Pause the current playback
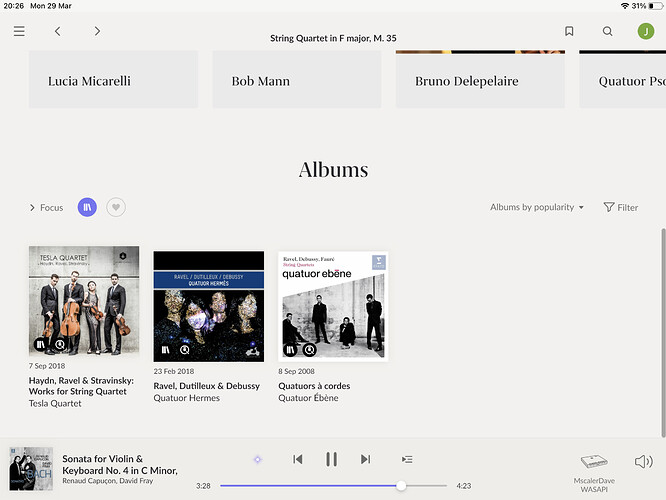 (x=331, y=459)
